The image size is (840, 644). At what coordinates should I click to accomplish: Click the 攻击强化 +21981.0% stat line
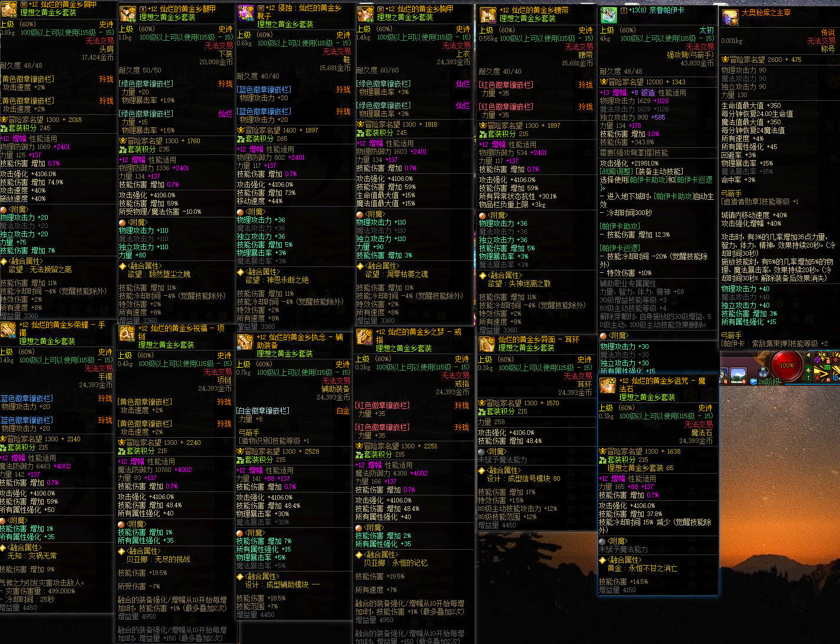tap(629, 163)
